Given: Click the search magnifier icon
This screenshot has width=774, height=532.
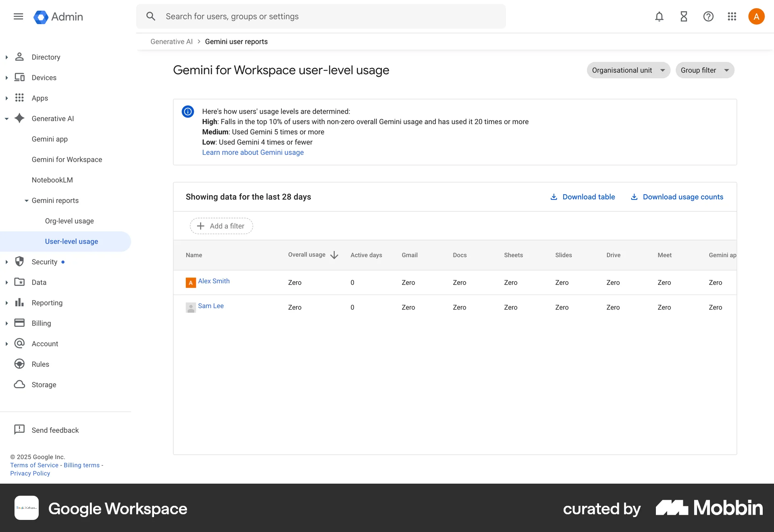Looking at the screenshot, I should pyautogui.click(x=151, y=16).
